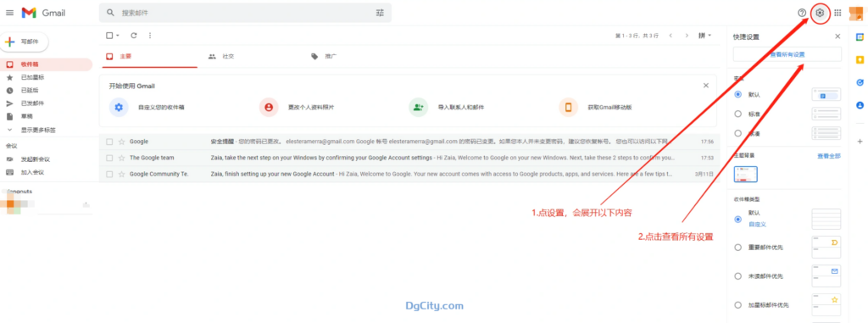The height and width of the screenshot is (323, 868).
Task: Open Google Tasks in side panel
Action: click(860, 82)
